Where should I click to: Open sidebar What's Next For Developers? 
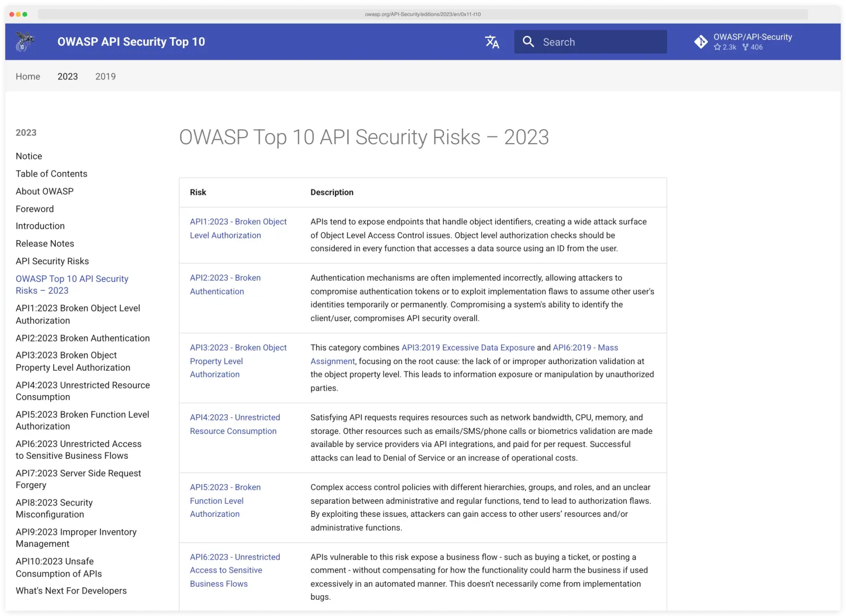pos(71,591)
